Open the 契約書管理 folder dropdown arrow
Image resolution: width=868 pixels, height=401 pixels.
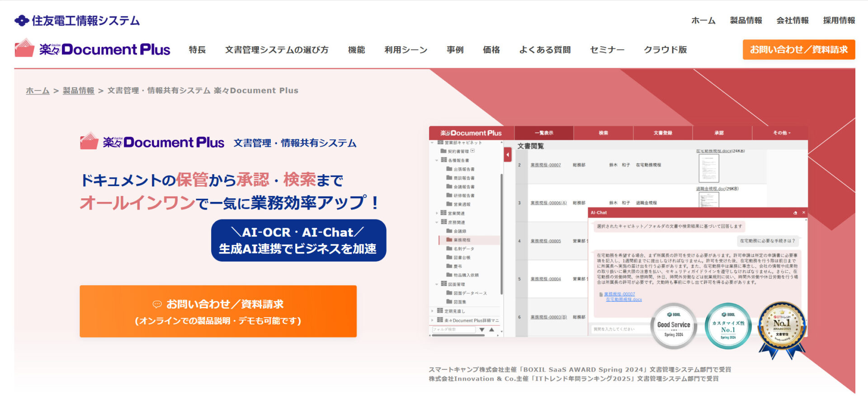coord(473,151)
